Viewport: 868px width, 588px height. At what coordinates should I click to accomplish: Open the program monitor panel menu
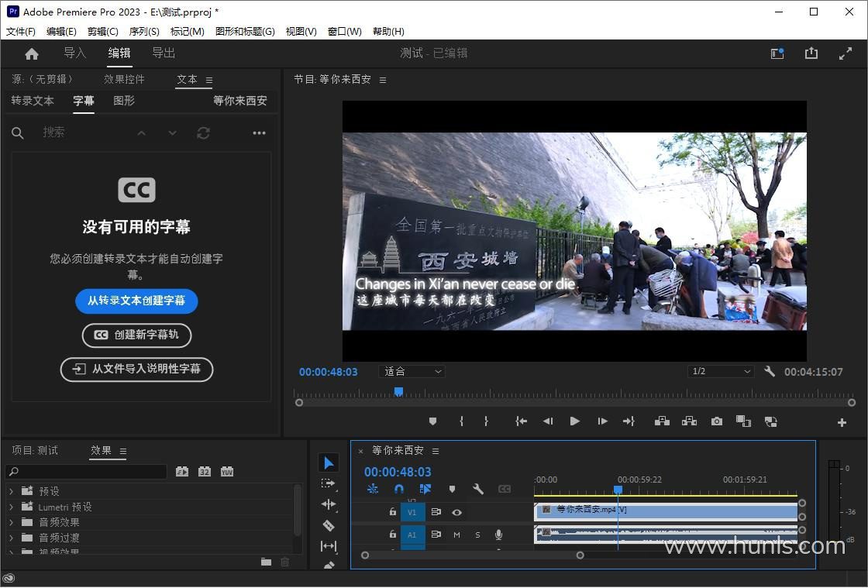[x=383, y=81]
